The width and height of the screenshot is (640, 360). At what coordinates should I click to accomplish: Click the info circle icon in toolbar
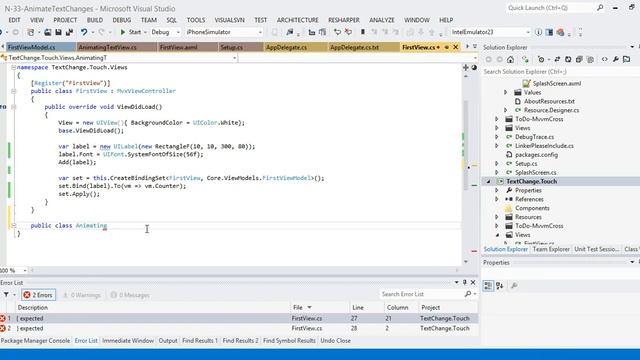click(x=538, y=32)
